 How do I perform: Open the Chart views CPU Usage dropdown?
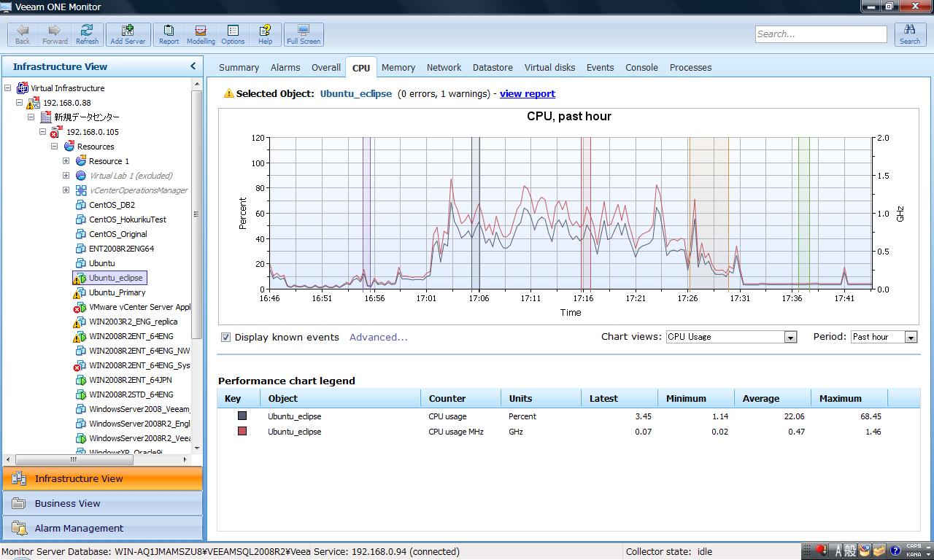click(790, 337)
